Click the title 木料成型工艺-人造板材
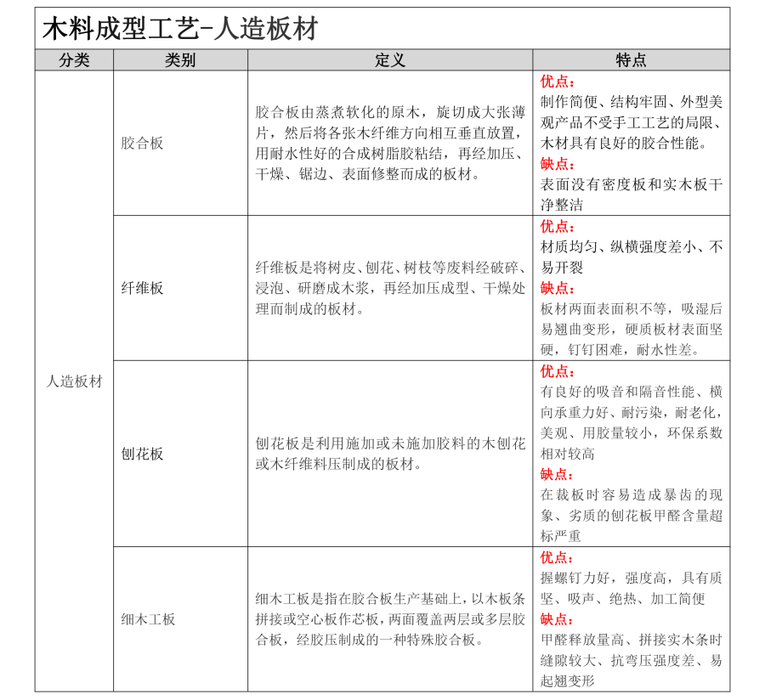The width and height of the screenshot is (765, 700). 180,29
